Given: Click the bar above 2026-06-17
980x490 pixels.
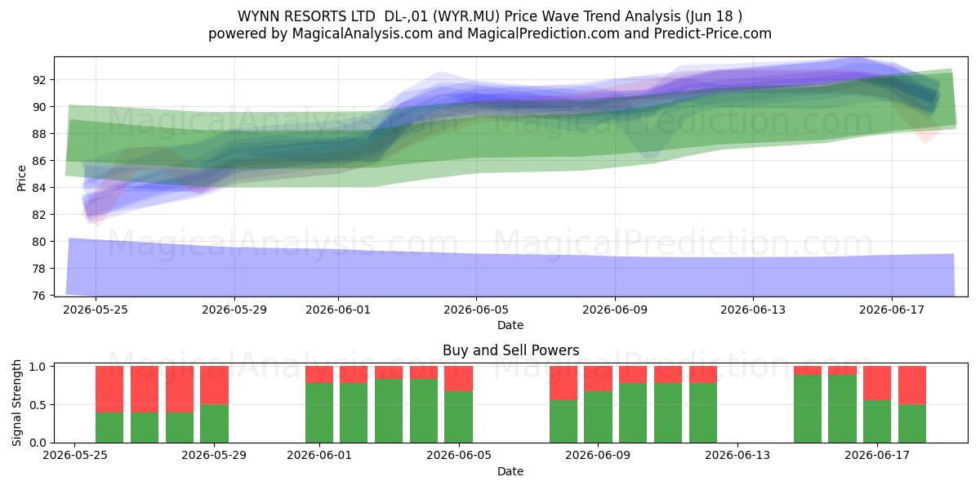Looking at the screenshot, I should pyautogui.click(x=877, y=404).
